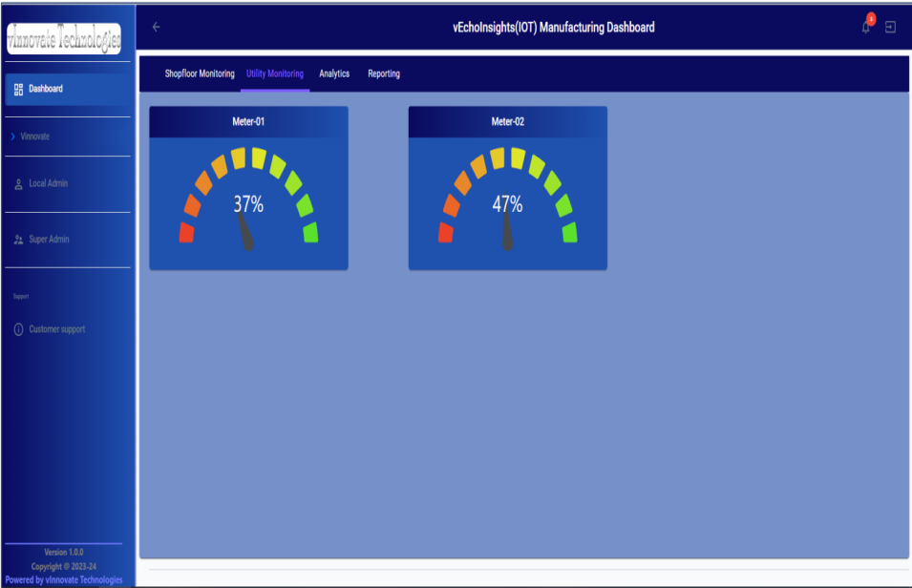Go to the Reporting tab
The image size is (912, 588).
pyautogui.click(x=384, y=73)
